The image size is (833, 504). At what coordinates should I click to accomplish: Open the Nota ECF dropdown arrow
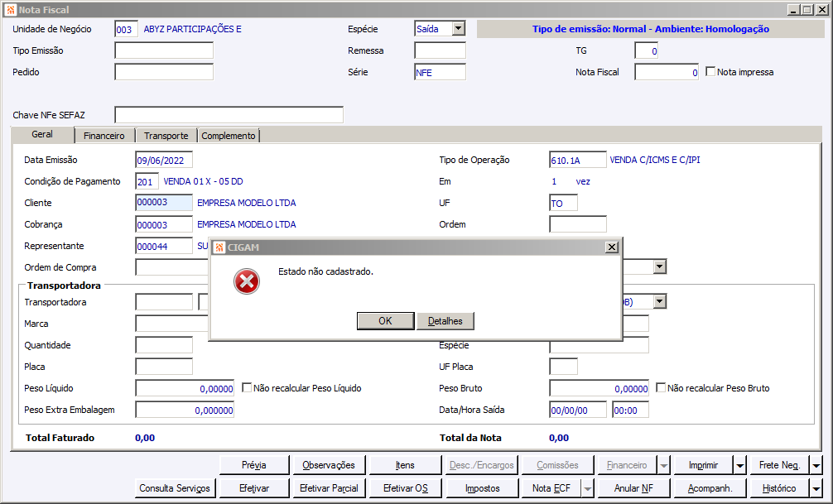coord(587,488)
